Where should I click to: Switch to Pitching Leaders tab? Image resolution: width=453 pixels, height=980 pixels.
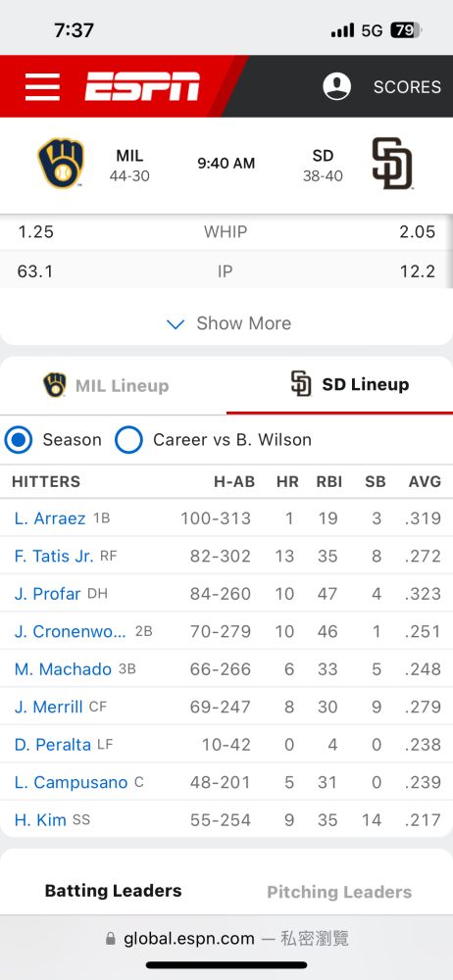(339, 892)
